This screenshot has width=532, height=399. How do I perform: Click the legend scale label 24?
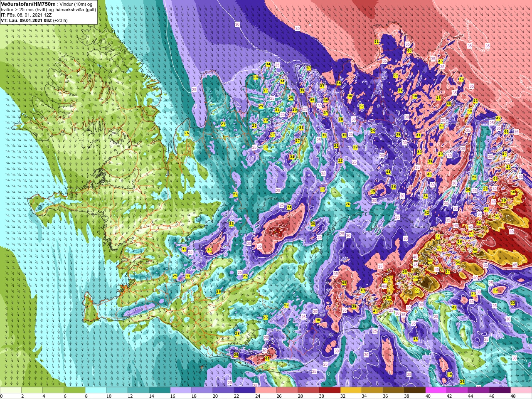click(258, 396)
